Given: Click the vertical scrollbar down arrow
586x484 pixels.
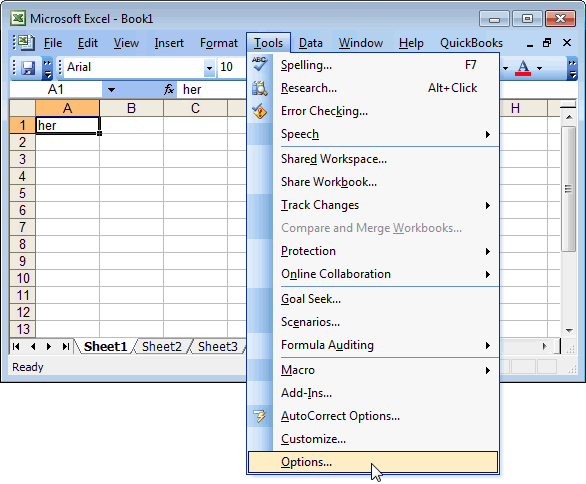Looking at the screenshot, I should [569, 330].
